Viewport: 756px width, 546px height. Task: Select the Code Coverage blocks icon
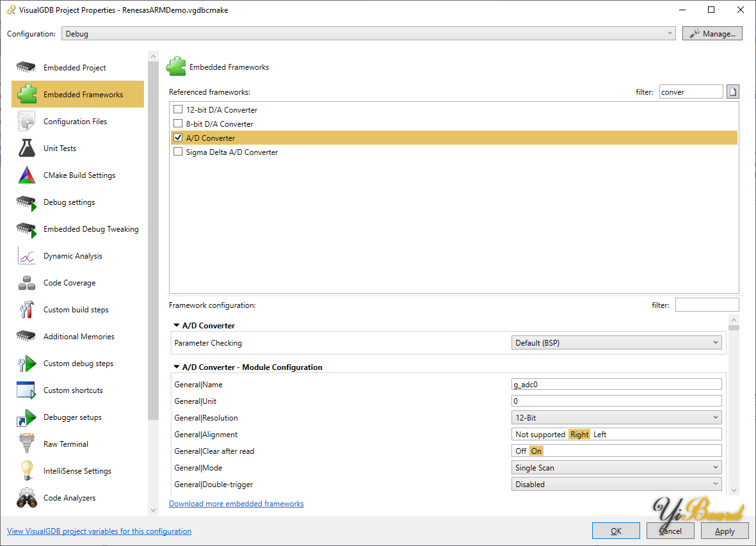[x=26, y=283]
